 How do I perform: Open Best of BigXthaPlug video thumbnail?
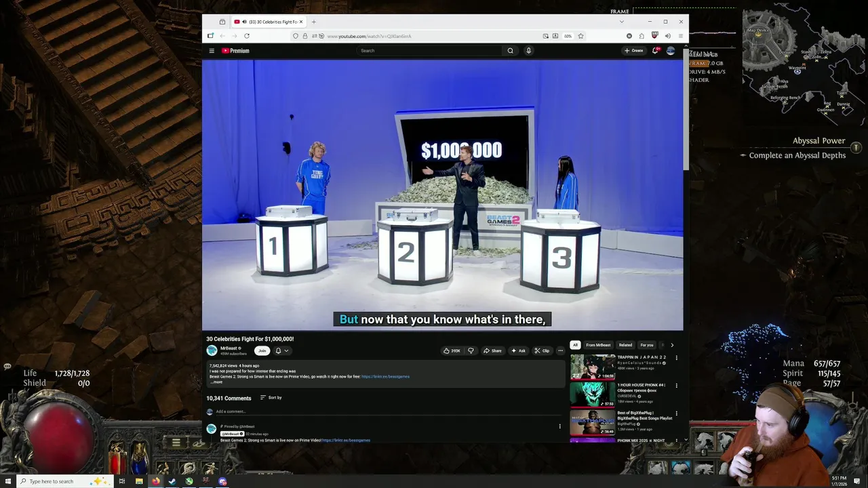coord(593,422)
